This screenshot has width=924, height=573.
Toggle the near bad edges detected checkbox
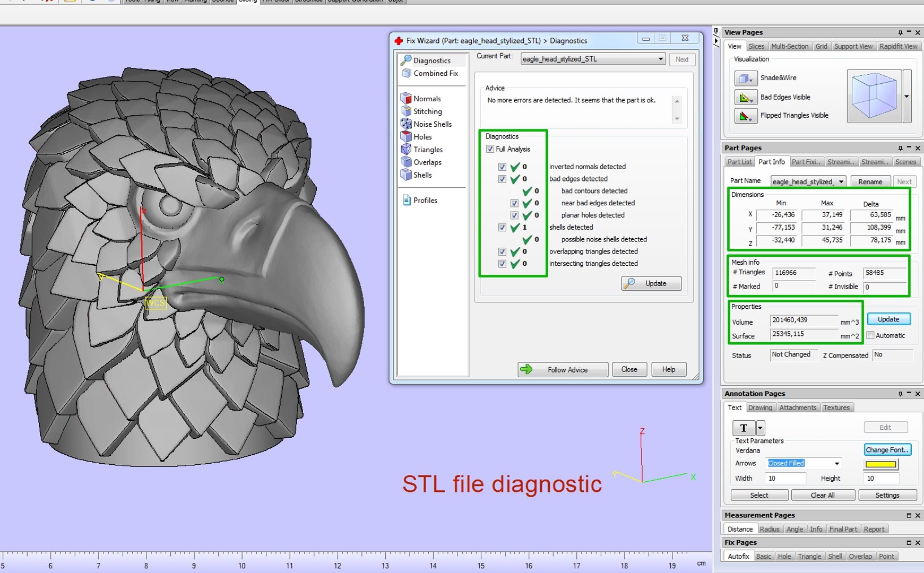(x=514, y=203)
